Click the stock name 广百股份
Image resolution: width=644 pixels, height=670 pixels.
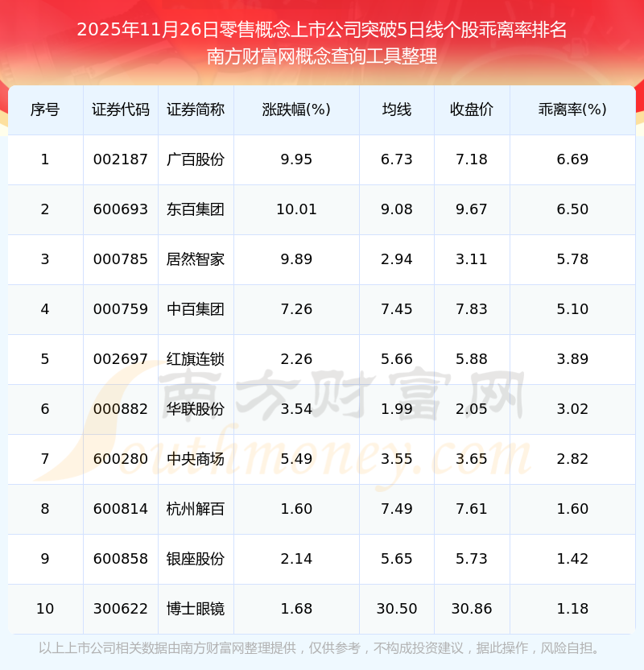coord(196,159)
